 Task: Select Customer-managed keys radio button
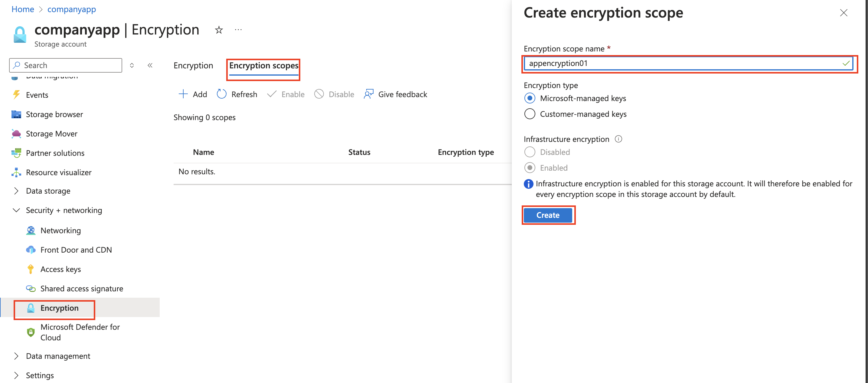click(x=530, y=114)
